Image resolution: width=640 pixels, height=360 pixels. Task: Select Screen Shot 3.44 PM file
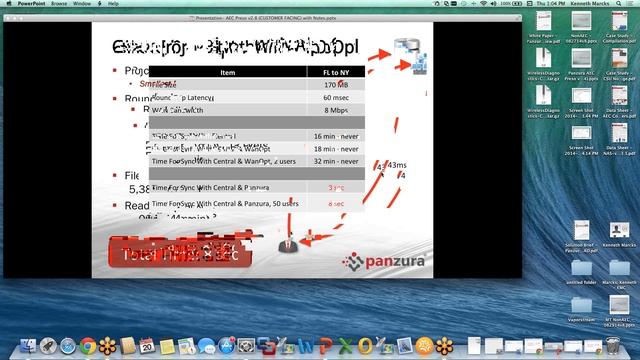[x=581, y=102]
